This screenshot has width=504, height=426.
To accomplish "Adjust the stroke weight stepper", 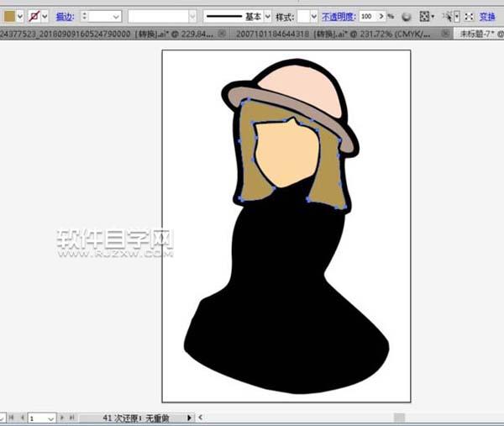I will [x=86, y=16].
